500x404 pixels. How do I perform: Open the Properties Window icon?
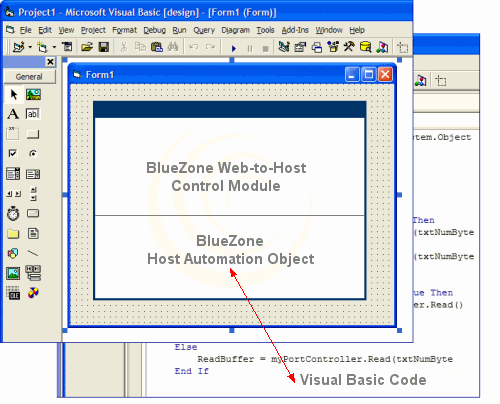click(x=300, y=47)
